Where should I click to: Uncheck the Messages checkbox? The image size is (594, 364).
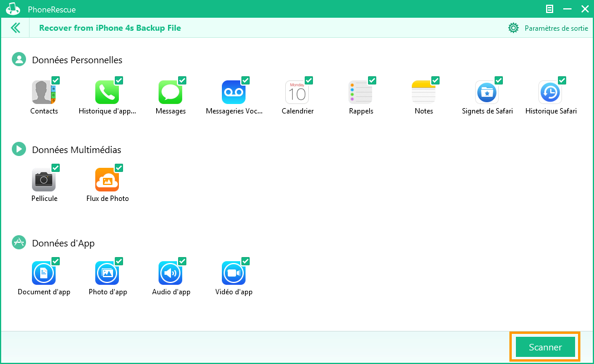(x=182, y=80)
